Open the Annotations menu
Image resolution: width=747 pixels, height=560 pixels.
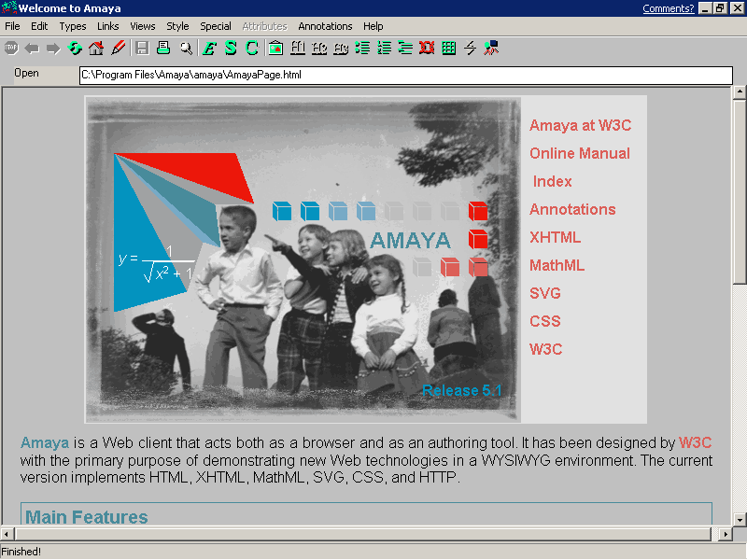(x=326, y=26)
